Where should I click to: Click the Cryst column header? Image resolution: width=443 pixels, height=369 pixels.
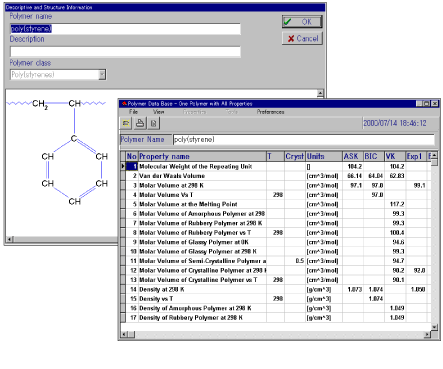coord(295,156)
